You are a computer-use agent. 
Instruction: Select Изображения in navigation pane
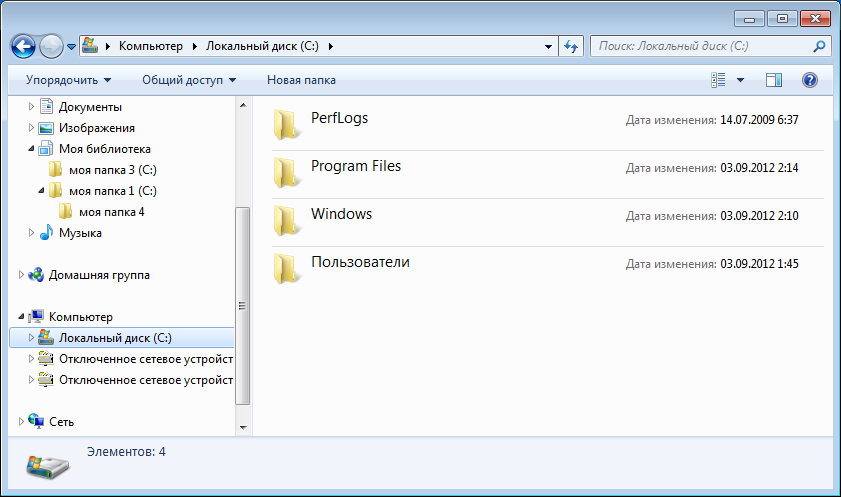pyautogui.click(x=97, y=128)
